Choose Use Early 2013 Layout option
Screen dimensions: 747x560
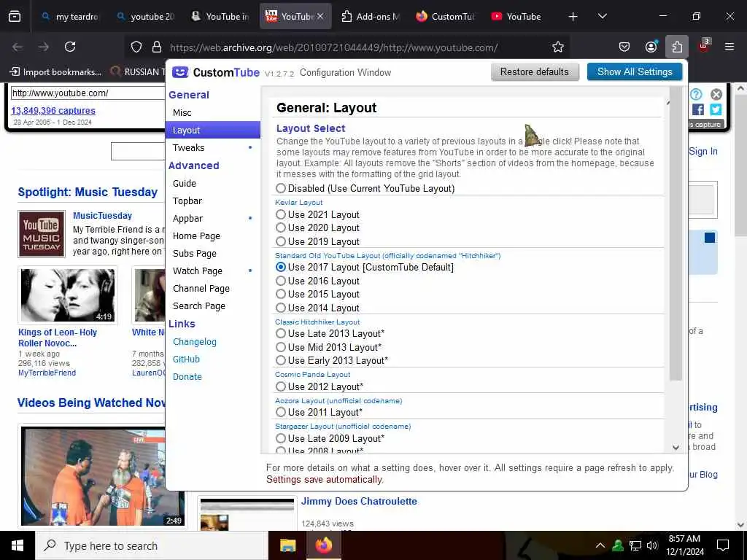coord(281,360)
